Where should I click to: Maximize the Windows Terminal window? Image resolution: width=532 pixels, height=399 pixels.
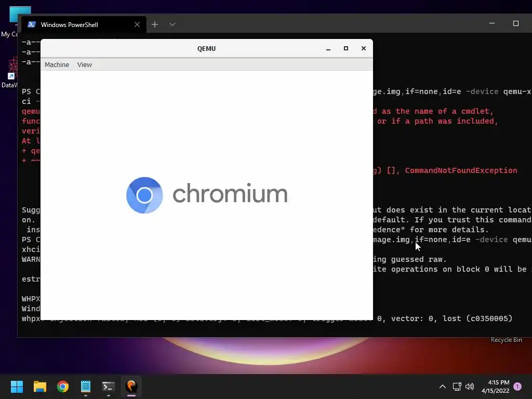pos(516,23)
